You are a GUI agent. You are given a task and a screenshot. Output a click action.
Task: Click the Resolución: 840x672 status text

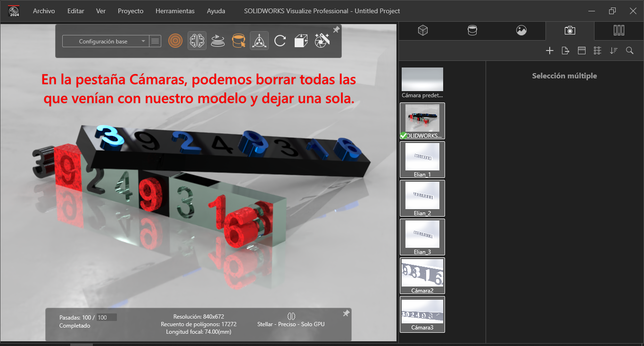(198, 317)
